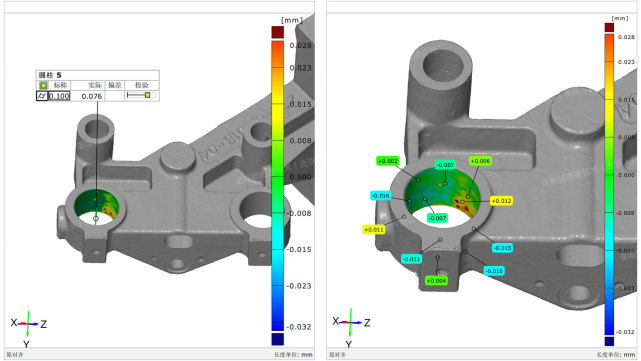Select the -0.007 label above the bore
Image resolution: width=641 pixels, height=361 pixels.
[x=445, y=165]
